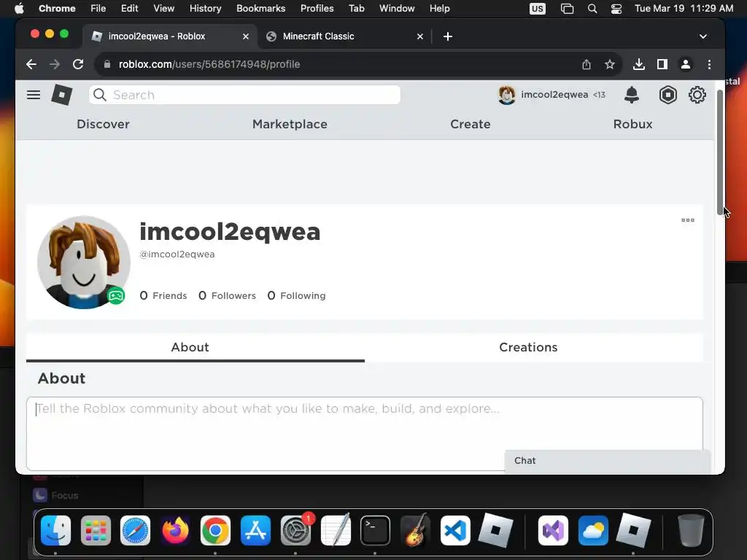
Task: Open the Chrome File menu
Action: point(98,8)
